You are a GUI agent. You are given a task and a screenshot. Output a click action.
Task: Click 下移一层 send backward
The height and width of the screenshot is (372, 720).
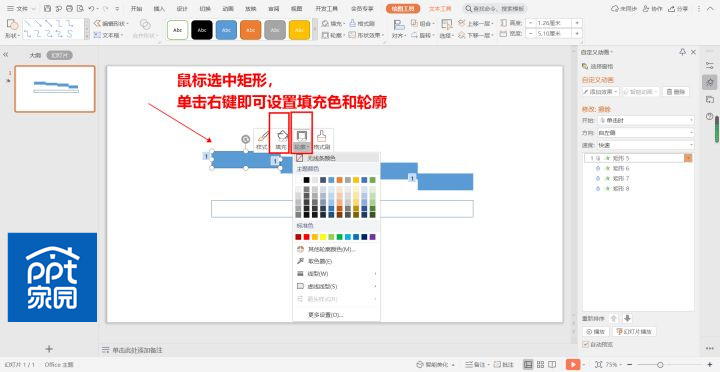[x=475, y=35]
